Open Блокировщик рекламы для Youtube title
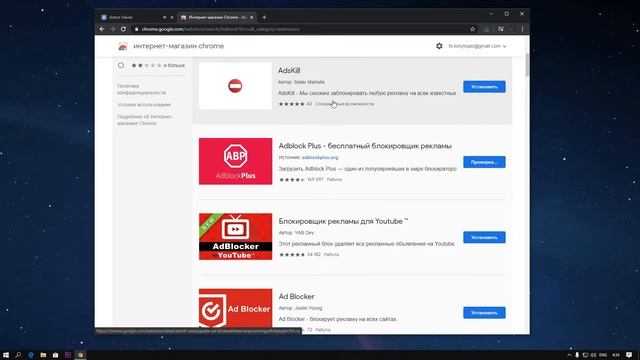The image size is (640, 360). click(x=343, y=221)
